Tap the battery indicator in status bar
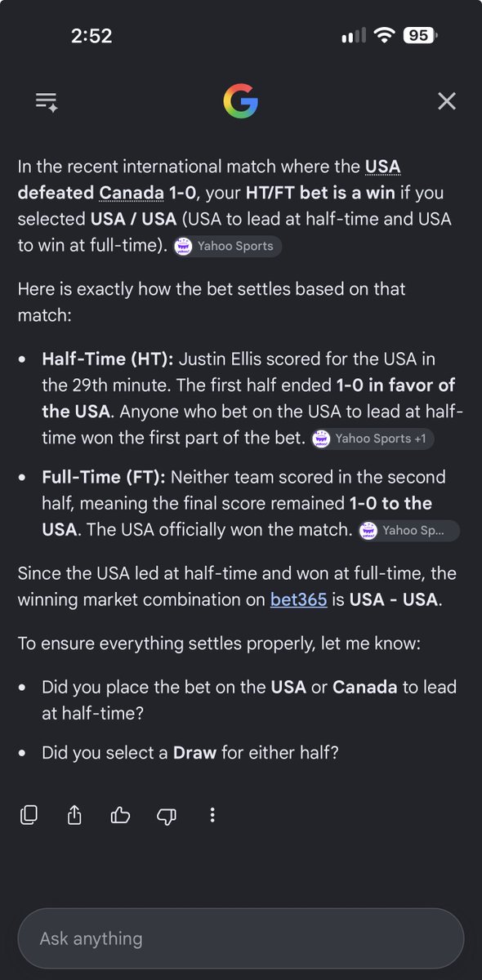The width and height of the screenshot is (482, 980). (418, 35)
